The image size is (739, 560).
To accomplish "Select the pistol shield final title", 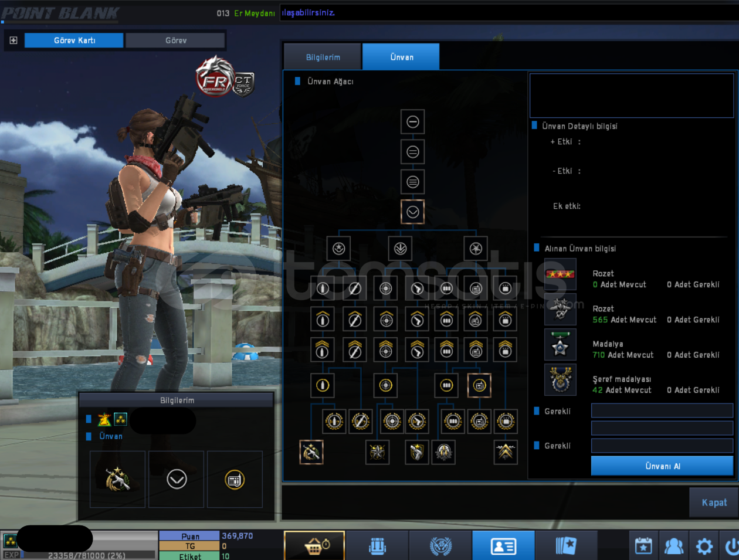I will click(x=417, y=452).
